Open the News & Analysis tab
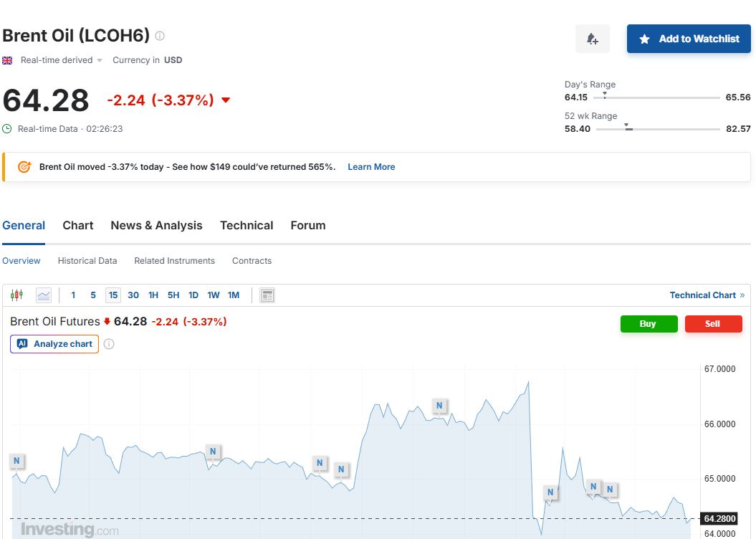The width and height of the screenshot is (756, 539). click(156, 225)
